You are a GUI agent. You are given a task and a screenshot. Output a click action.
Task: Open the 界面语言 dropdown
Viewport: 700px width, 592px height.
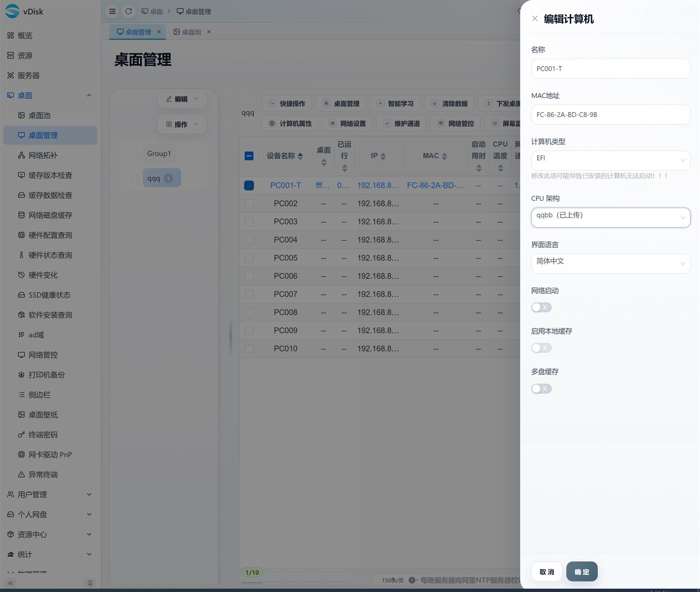pyautogui.click(x=610, y=263)
